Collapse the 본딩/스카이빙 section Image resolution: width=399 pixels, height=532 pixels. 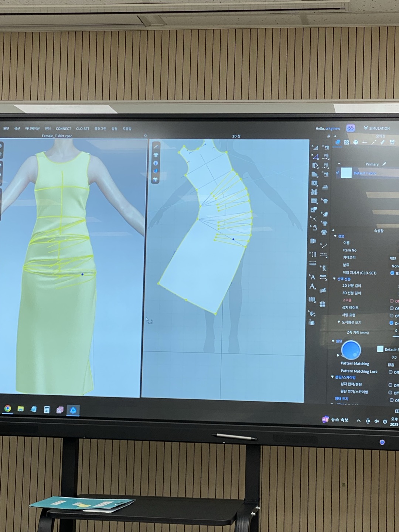[x=332, y=377]
